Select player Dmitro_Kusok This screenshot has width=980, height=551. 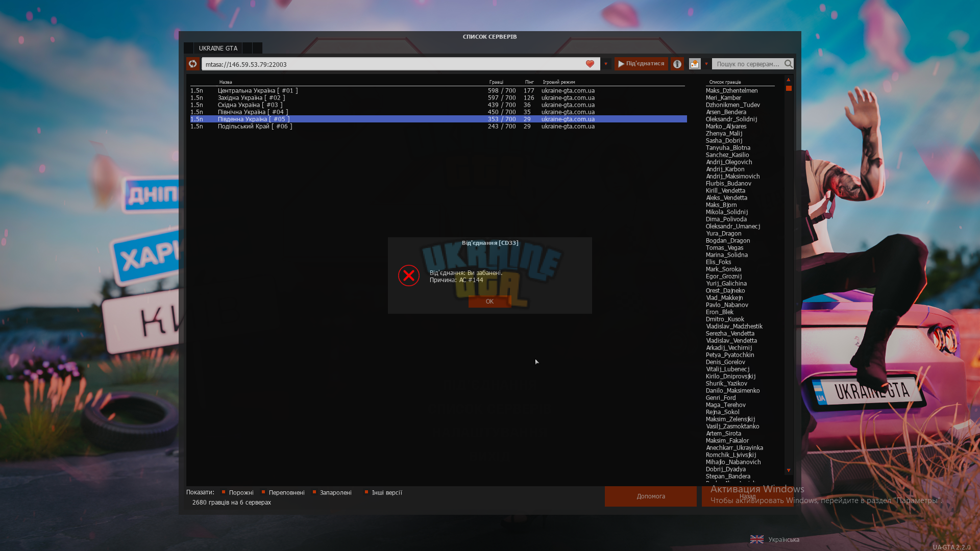click(725, 319)
